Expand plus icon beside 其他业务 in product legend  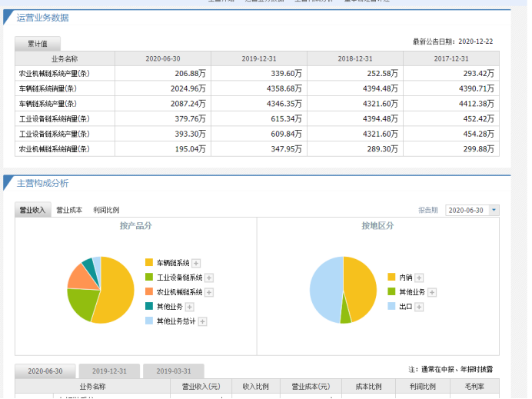click(x=190, y=307)
